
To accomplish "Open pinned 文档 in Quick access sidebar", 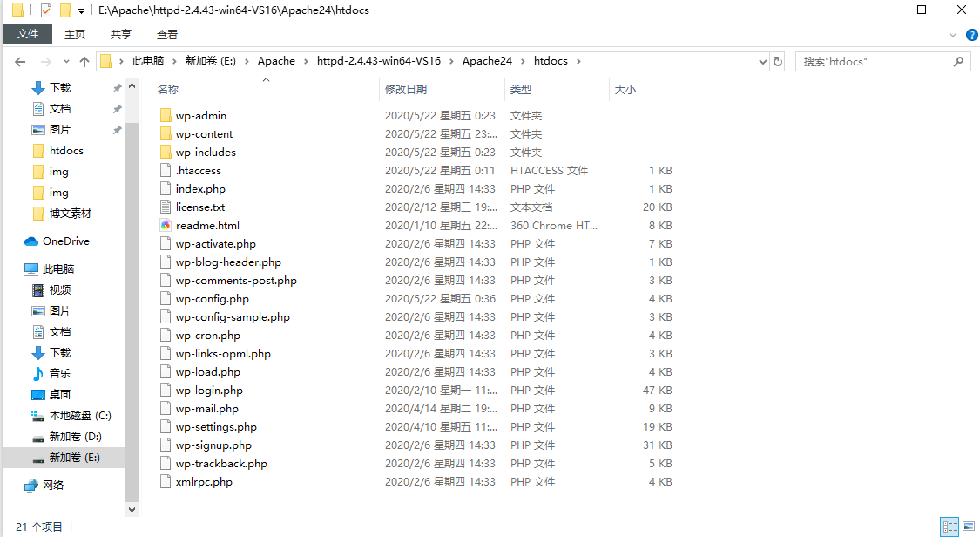I will (61, 109).
